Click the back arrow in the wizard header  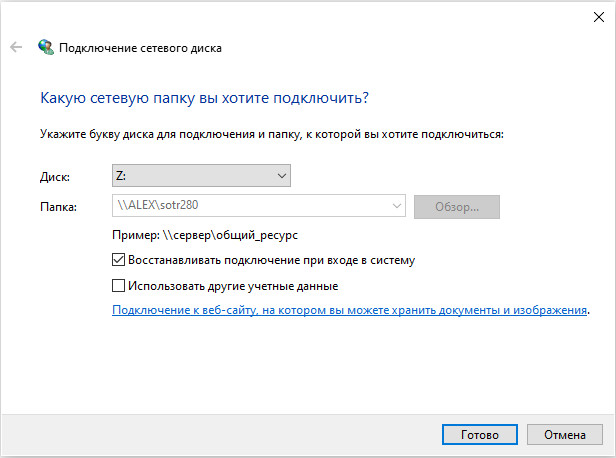point(15,47)
